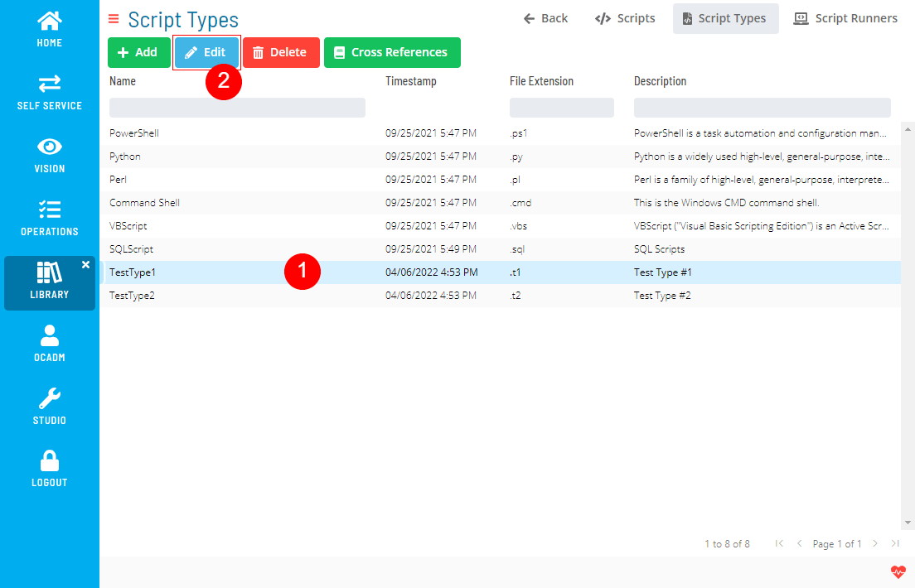Click the health heart icon bottom right
The height and width of the screenshot is (588, 915).
coord(898,571)
